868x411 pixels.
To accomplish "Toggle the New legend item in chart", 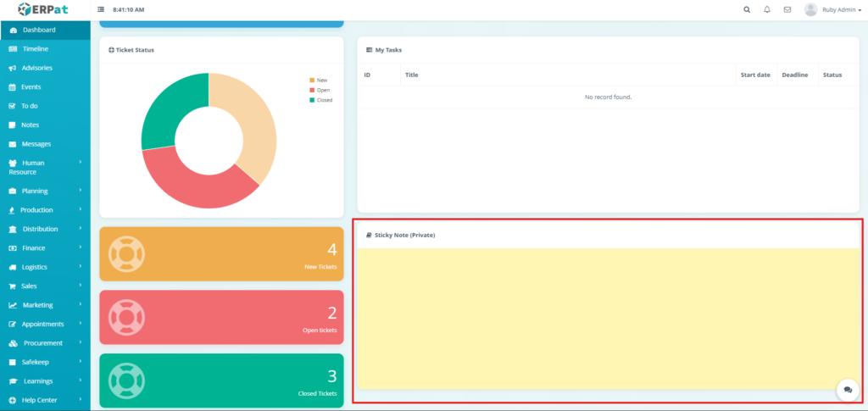I will pos(321,80).
